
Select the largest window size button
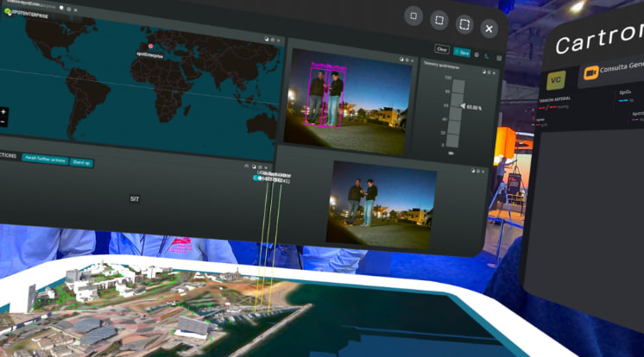(464, 24)
